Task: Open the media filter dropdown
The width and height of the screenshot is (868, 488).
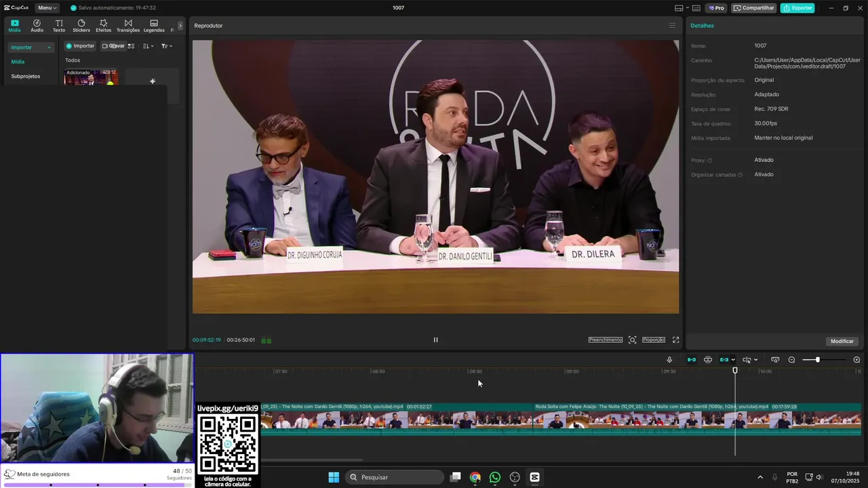Action: tap(167, 46)
